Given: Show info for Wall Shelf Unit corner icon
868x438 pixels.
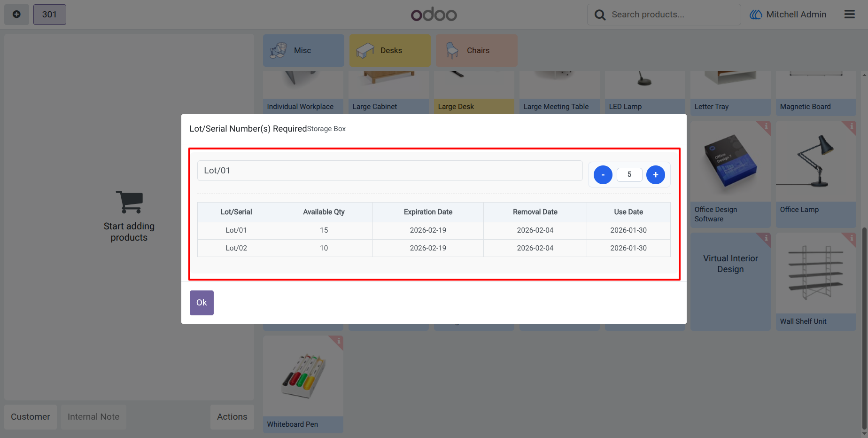Looking at the screenshot, I should coord(851,238).
